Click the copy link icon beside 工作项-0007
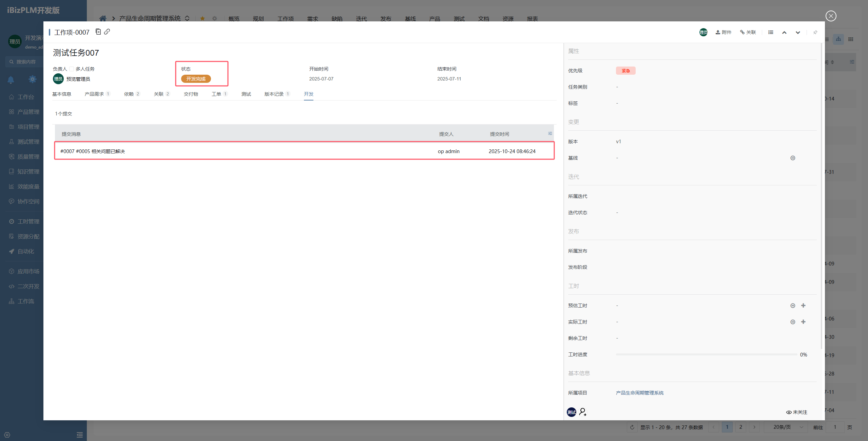Viewport: 868px width, 441px height. click(x=107, y=32)
